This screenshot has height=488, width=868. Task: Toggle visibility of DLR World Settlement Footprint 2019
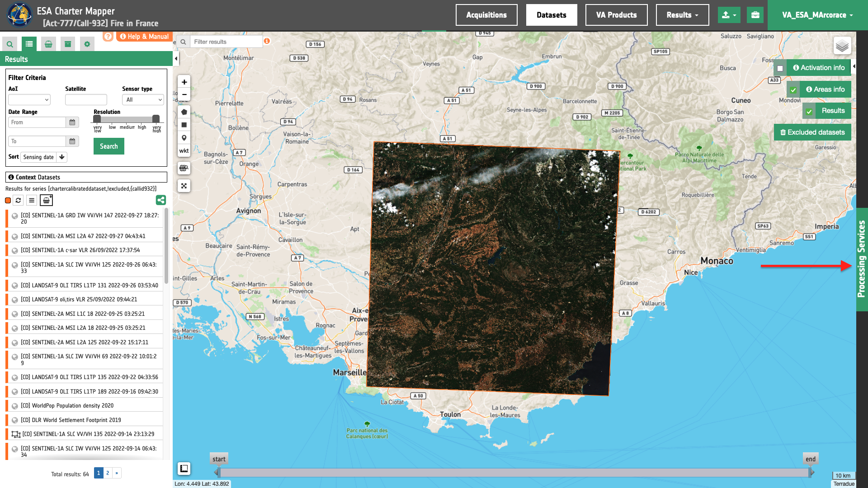(x=15, y=420)
